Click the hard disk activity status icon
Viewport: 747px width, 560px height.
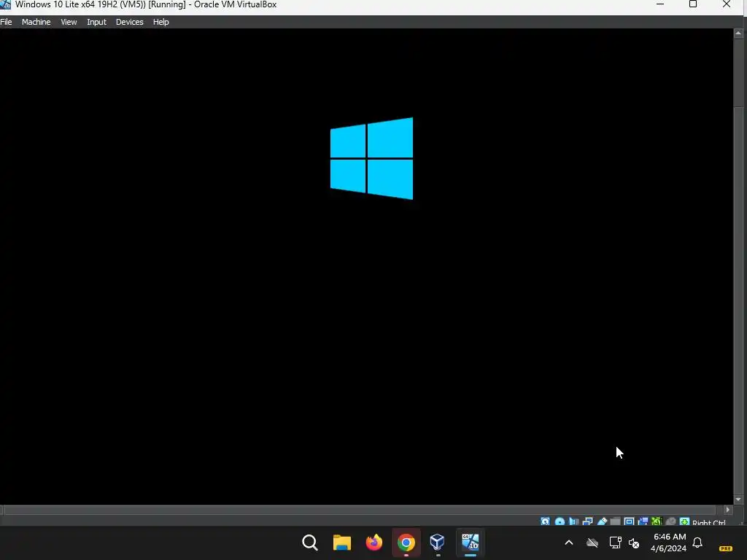(x=546, y=521)
